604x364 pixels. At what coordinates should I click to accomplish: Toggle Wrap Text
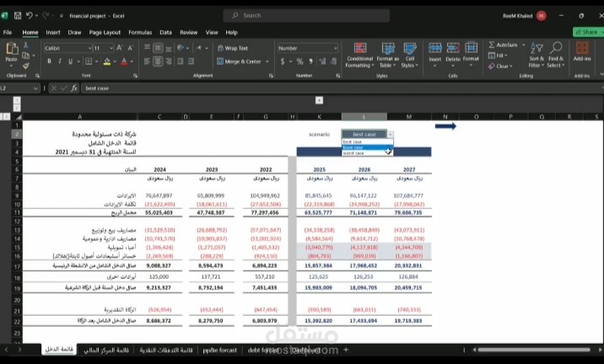click(x=233, y=48)
